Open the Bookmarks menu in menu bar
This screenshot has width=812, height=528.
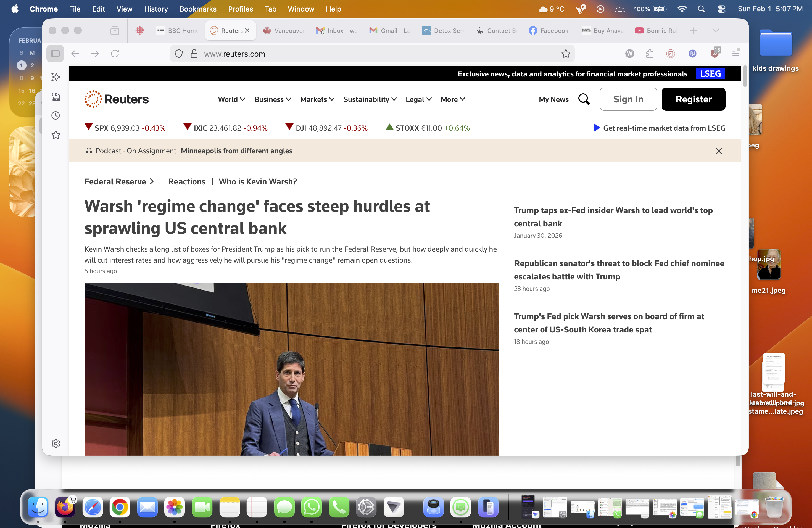[198, 9]
